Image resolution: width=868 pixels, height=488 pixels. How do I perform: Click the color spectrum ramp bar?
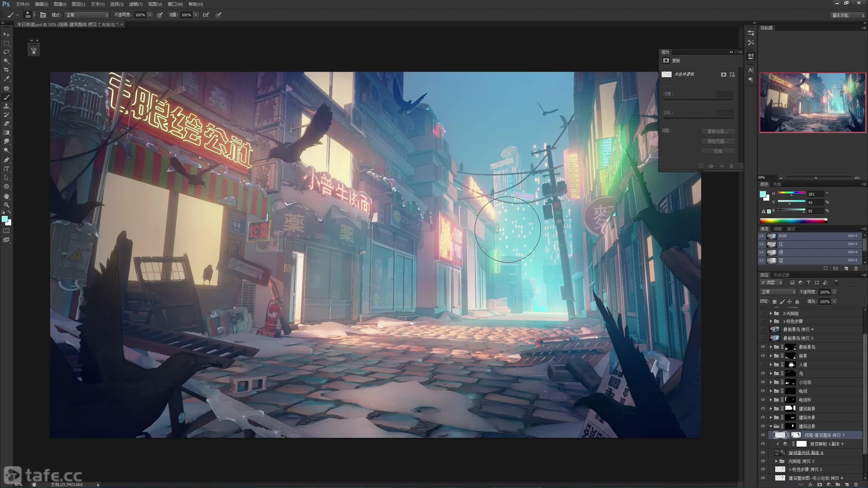[793, 221]
